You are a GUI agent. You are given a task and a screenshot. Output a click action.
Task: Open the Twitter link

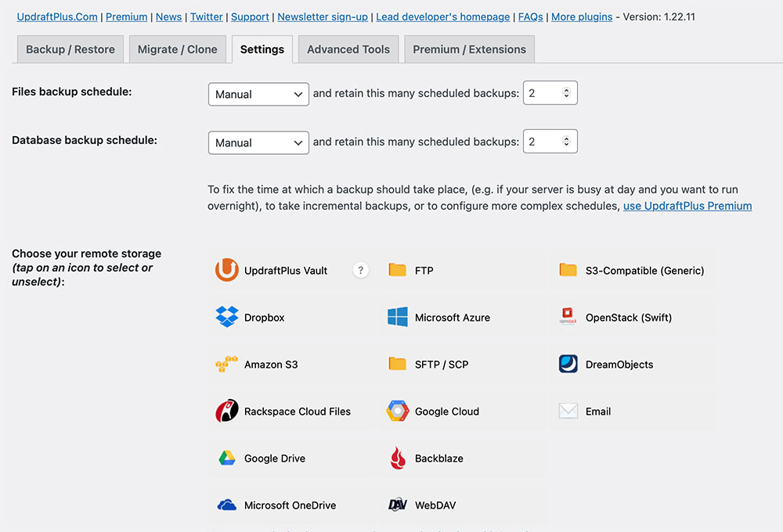pos(206,16)
